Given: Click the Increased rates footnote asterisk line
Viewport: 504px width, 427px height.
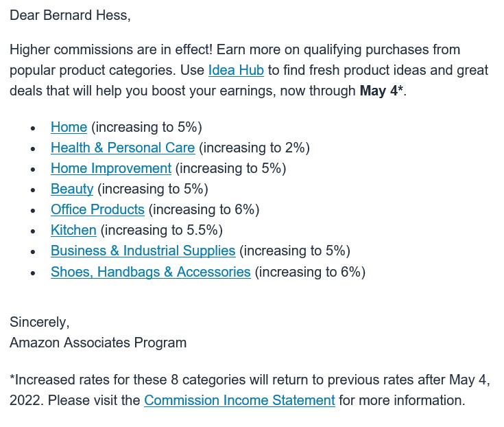Looking at the screenshot, I should tap(250, 390).
